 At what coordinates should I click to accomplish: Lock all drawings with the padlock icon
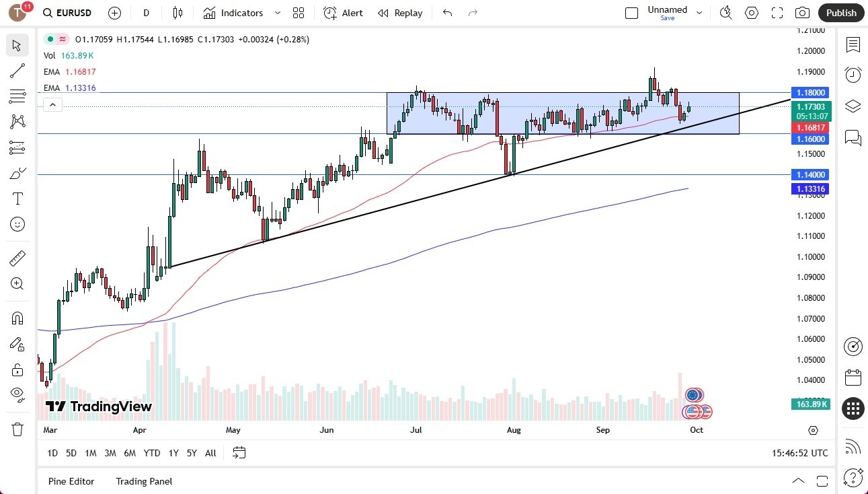[x=17, y=369]
